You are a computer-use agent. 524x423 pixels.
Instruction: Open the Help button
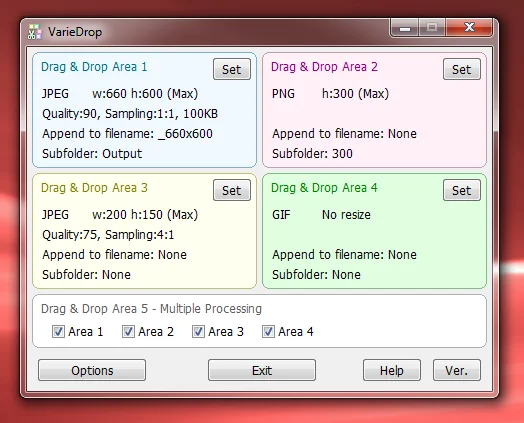click(392, 370)
